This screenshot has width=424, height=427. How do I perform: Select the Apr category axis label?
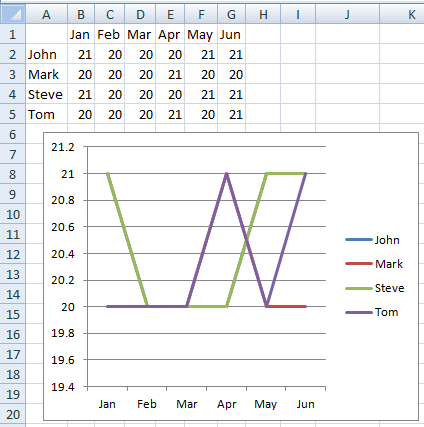pyautogui.click(x=227, y=404)
